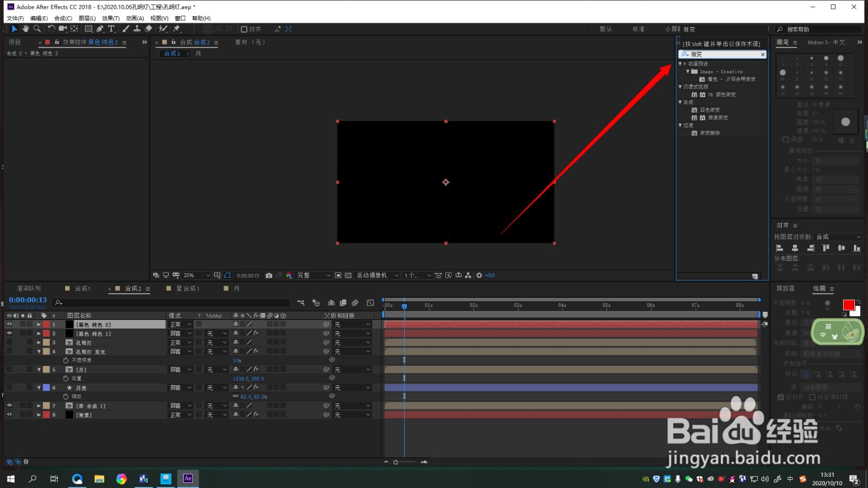Select the Eraser tool
The height and width of the screenshot is (488, 868).
(149, 29)
